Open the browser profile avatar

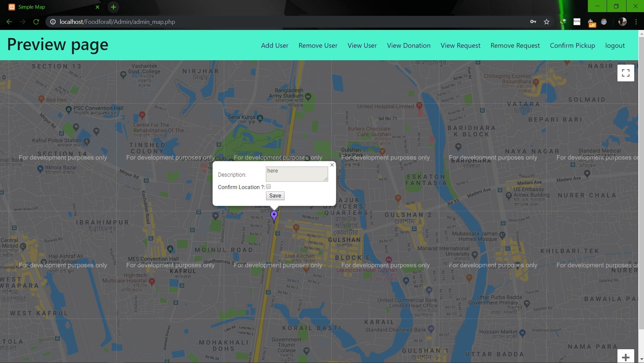tap(622, 22)
